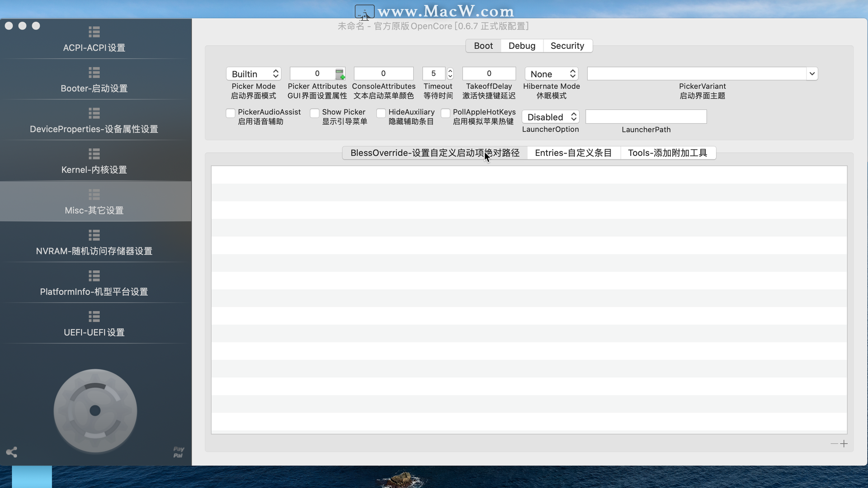
Task: Switch to the Security tab
Action: (x=567, y=45)
